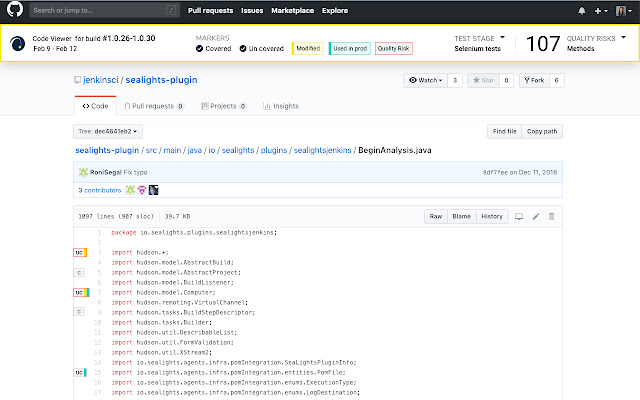This screenshot has height=400, width=640.
Task: Open Issues in top navigation
Action: pyautogui.click(x=252, y=11)
